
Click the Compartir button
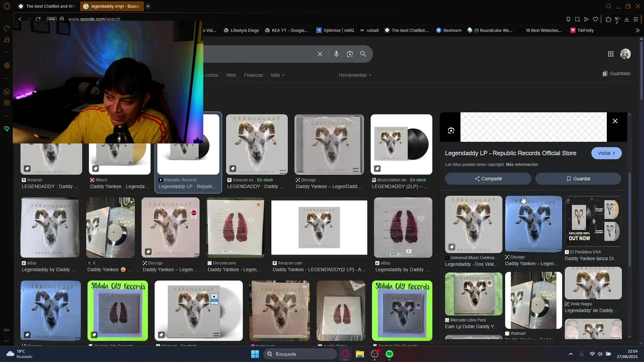488,178
